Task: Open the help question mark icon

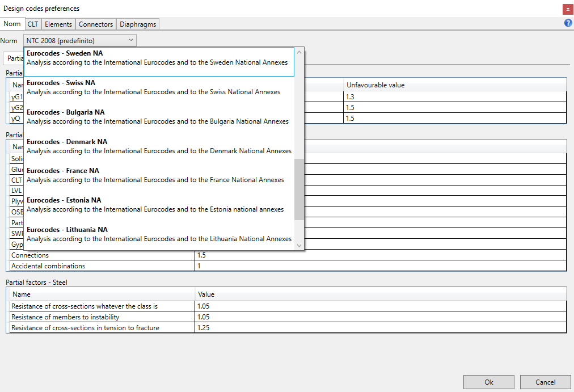Action: 568,23
